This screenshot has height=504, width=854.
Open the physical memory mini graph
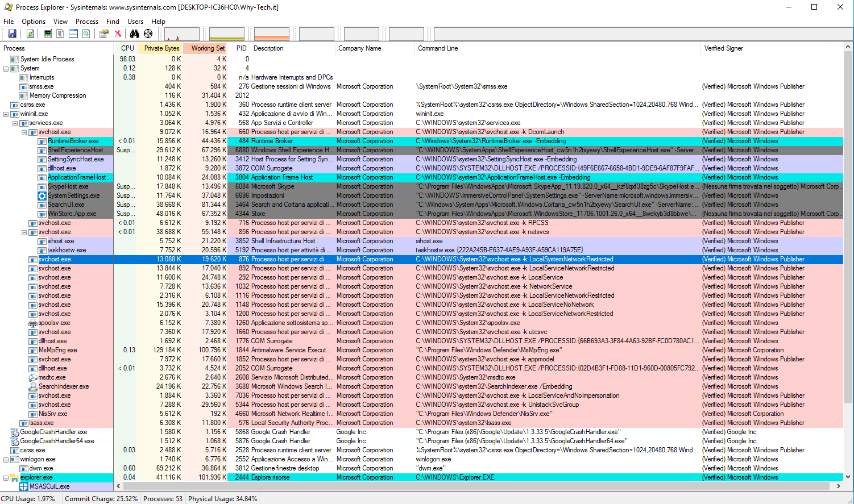[x=272, y=34]
